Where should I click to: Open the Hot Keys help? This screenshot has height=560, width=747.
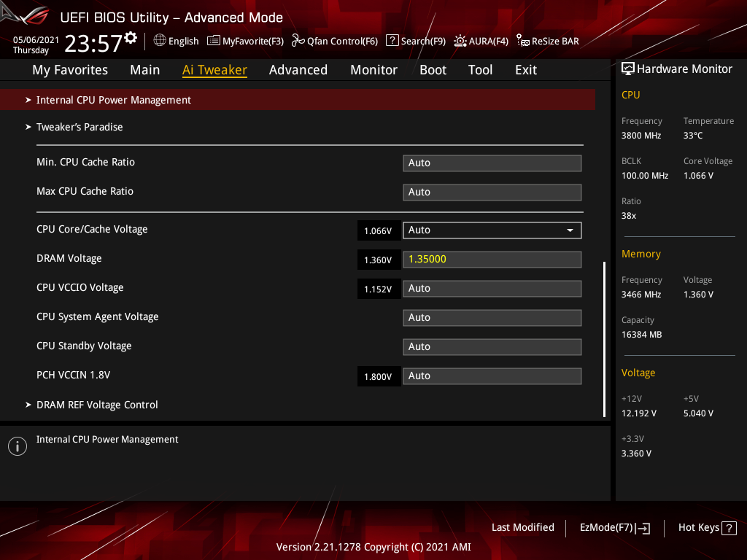point(707,528)
